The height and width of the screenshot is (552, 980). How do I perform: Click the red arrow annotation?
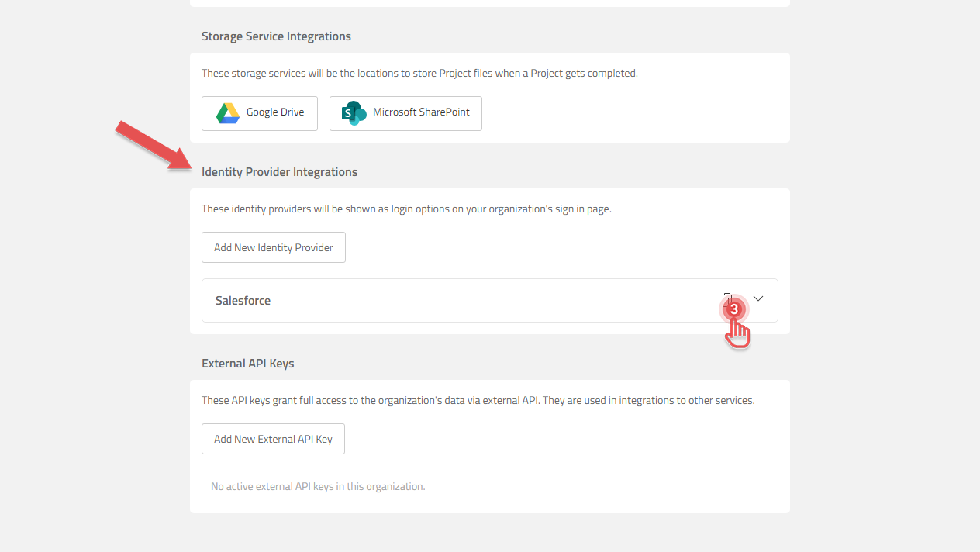pyautogui.click(x=152, y=144)
